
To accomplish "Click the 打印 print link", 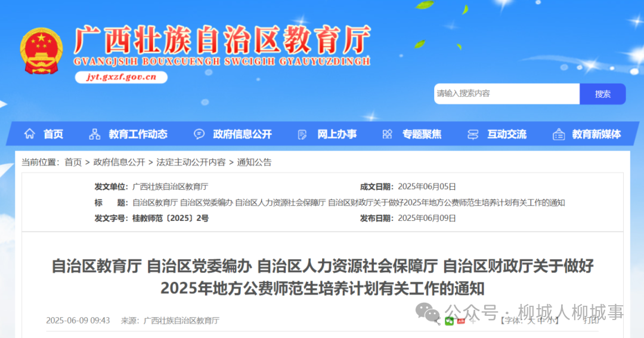I will pyautogui.click(x=591, y=320).
